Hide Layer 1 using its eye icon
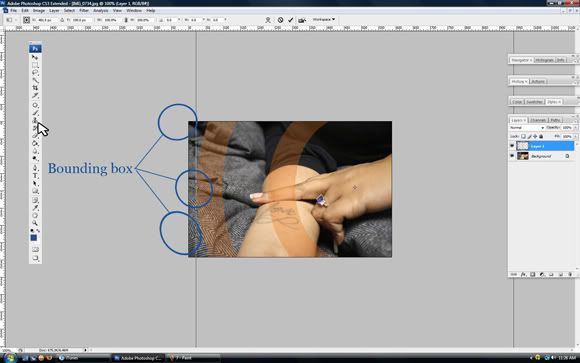This screenshot has height=363, width=580. [512, 146]
